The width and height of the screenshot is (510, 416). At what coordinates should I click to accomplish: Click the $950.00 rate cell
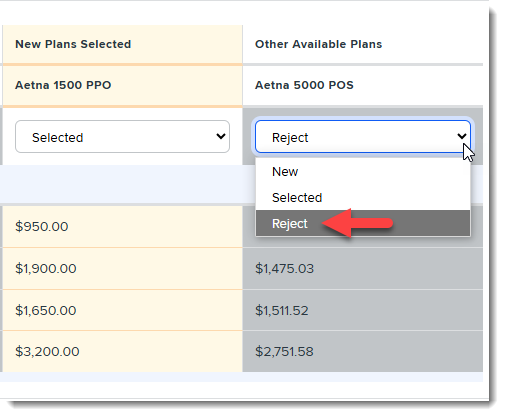click(122, 227)
